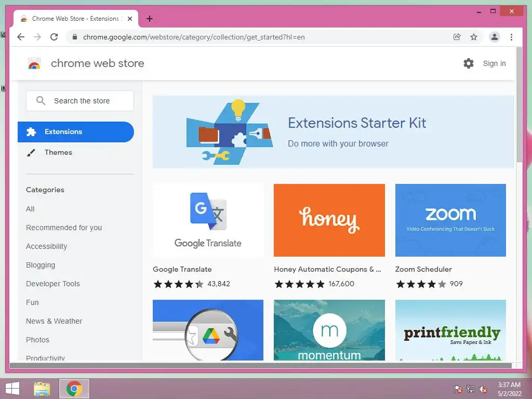Open the Google Translate extension thumbnail
The image size is (532, 399).
(208, 220)
